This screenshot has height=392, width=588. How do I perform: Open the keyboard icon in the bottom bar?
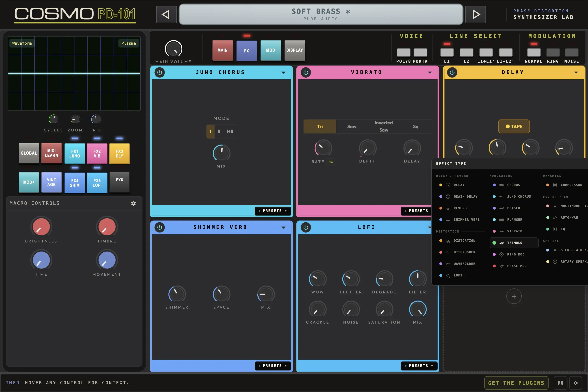(x=561, y=383)
